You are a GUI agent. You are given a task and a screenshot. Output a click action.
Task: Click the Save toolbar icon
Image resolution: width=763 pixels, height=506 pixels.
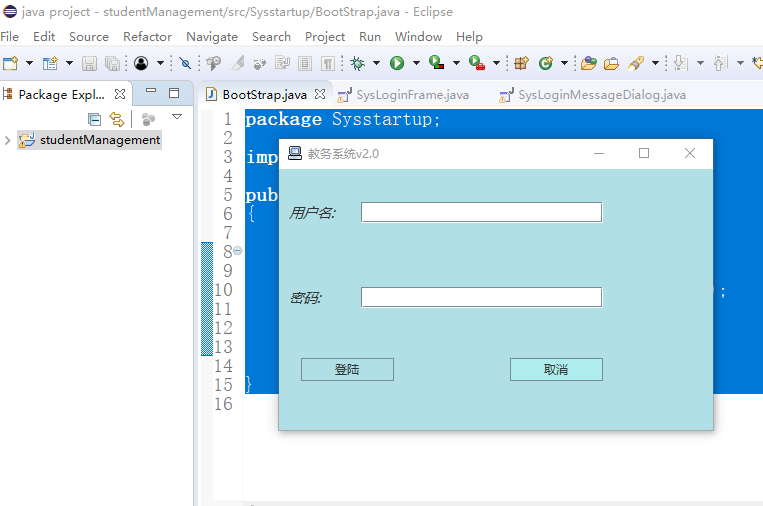tap(89, 63)
